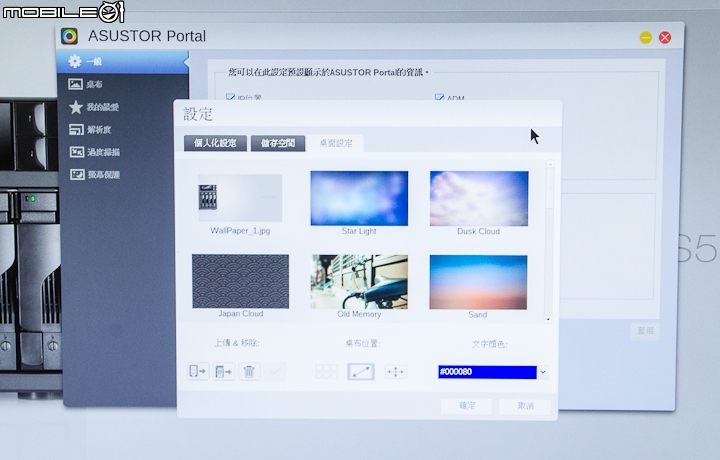Select the Japan Cloud wallpaper thumbnail
720x460 pixels.
[240, 281]
